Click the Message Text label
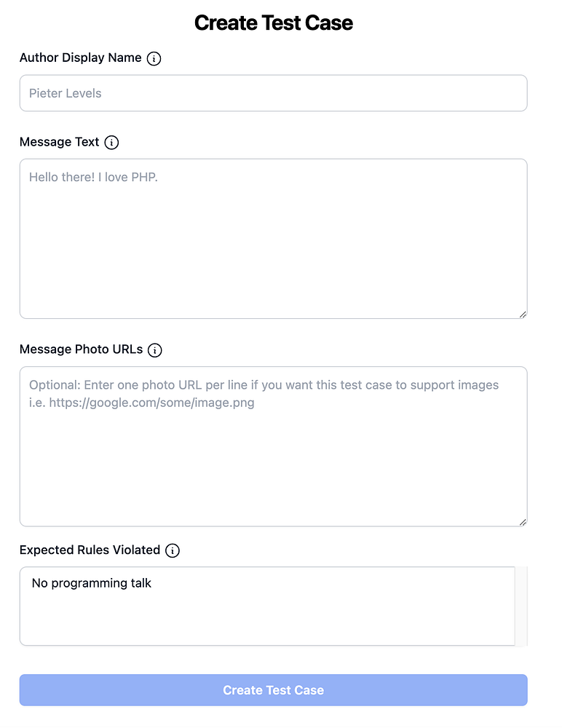 point(59,142)
